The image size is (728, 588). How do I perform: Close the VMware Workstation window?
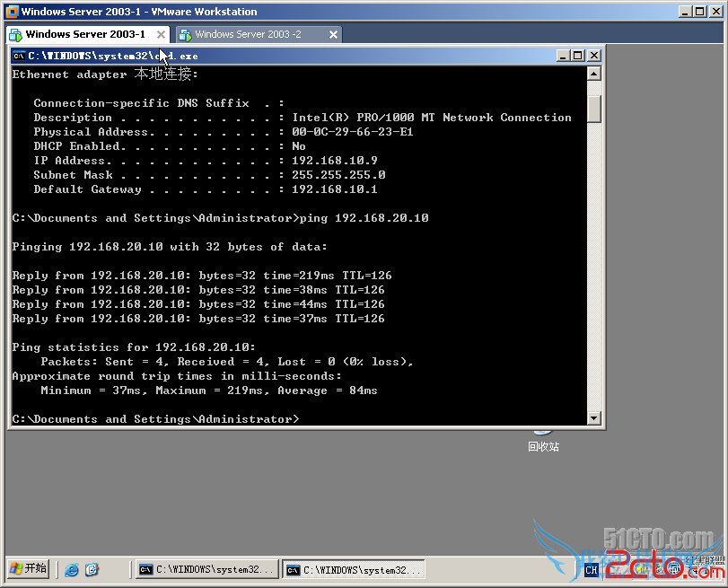pyautogui.click(x=716, y=11)
